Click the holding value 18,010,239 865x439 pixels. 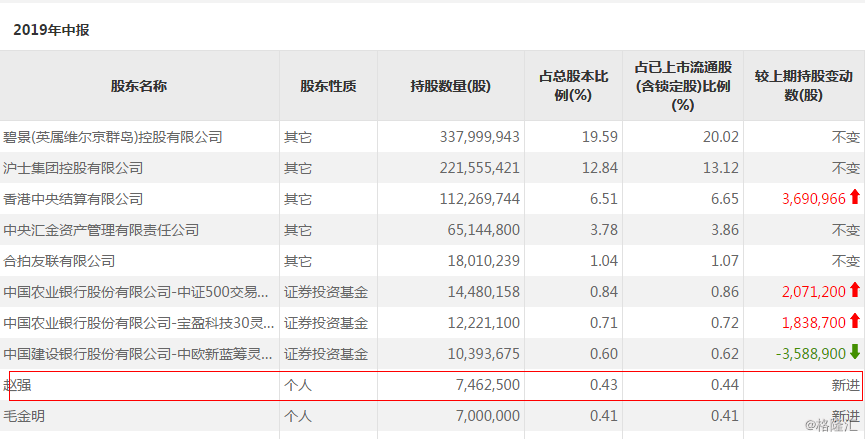[483, 261]
